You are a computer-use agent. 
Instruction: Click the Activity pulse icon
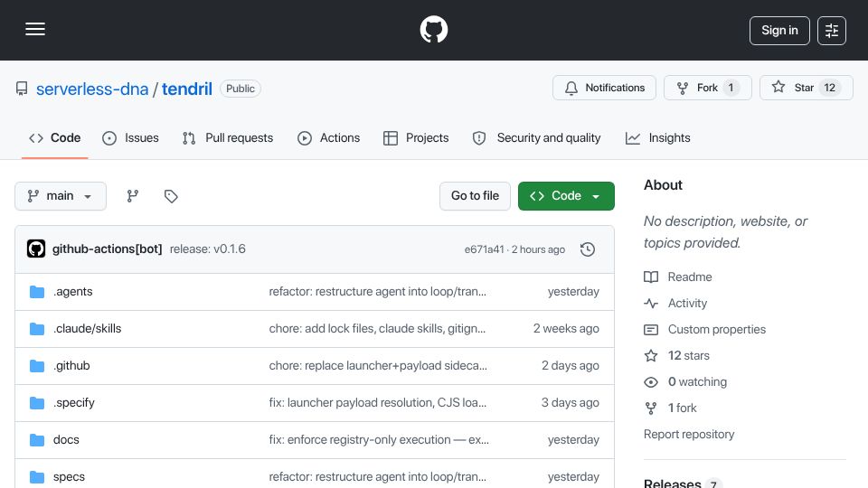(651, 304)
